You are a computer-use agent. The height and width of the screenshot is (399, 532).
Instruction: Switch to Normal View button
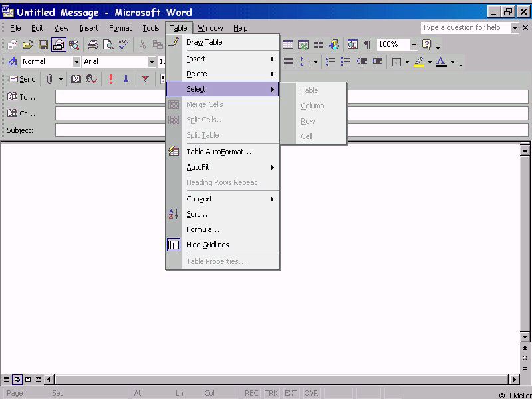pyautogui.click(x=7, y=379)
